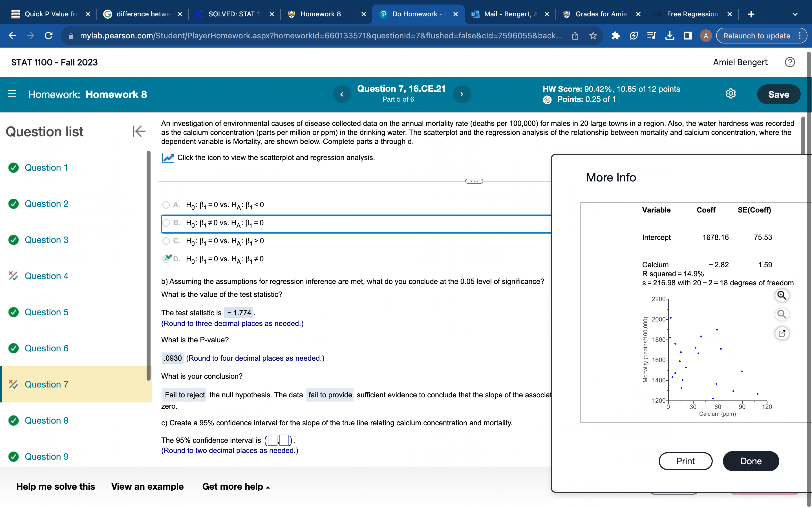Go to the next question arrow
This screenshot has width=812, height=508.
(462, 95)
